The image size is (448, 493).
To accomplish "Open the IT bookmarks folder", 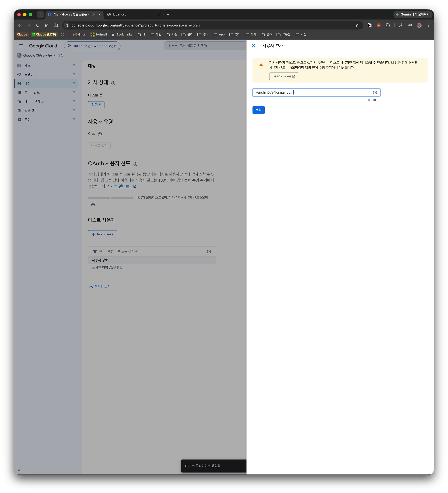I will point(141,34).
